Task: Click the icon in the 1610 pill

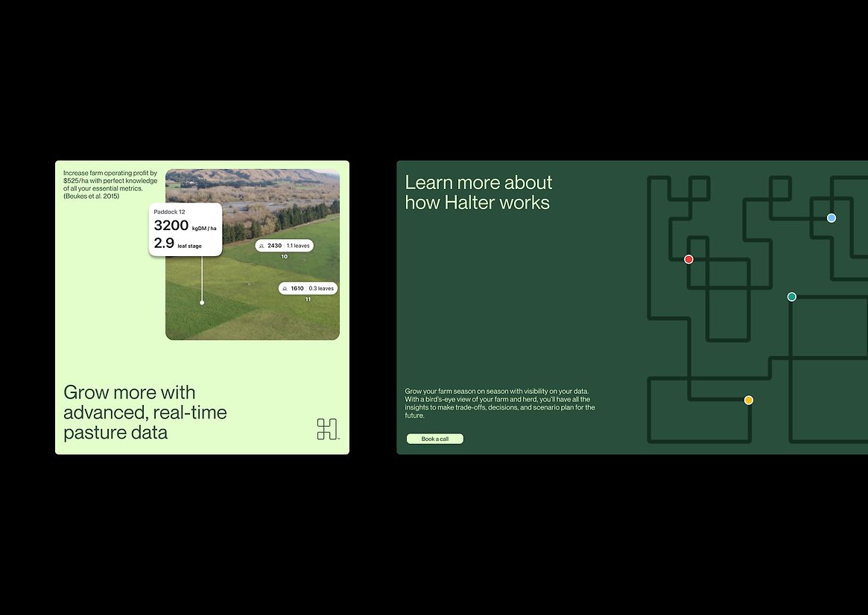Action: (285, 288)
